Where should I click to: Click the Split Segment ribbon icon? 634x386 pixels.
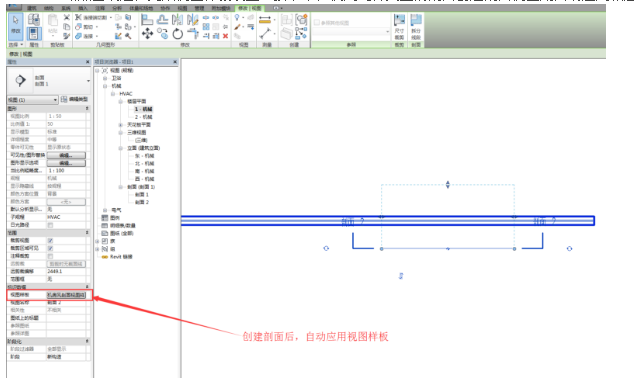[x=416, y=26]
